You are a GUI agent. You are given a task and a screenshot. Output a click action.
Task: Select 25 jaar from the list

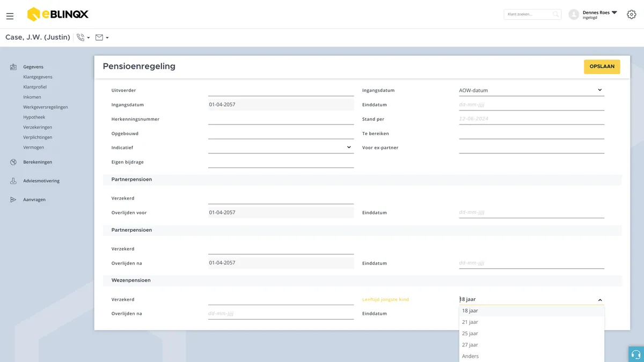pyautogui.click(x=532, y=334)
